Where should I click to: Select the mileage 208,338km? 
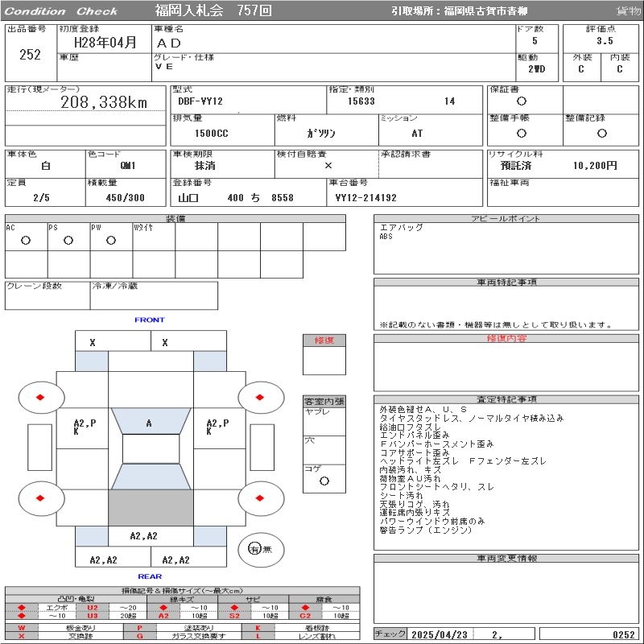104,102
